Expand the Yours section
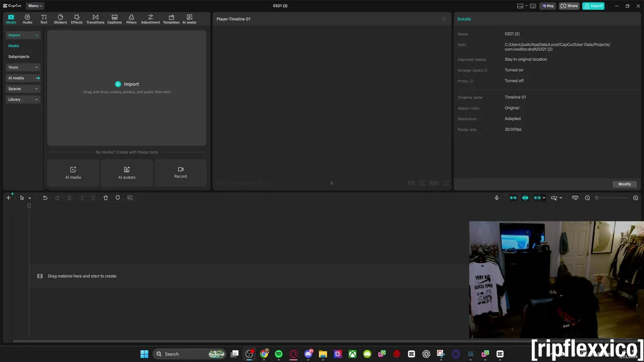The height and width of the screenshot is (362, 644). point(23,67)
